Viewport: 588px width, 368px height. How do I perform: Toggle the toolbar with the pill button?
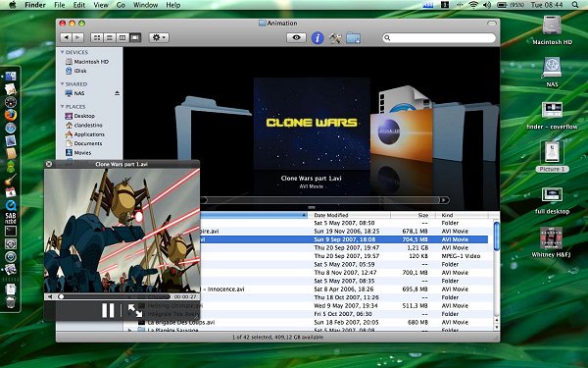(492, 24)
